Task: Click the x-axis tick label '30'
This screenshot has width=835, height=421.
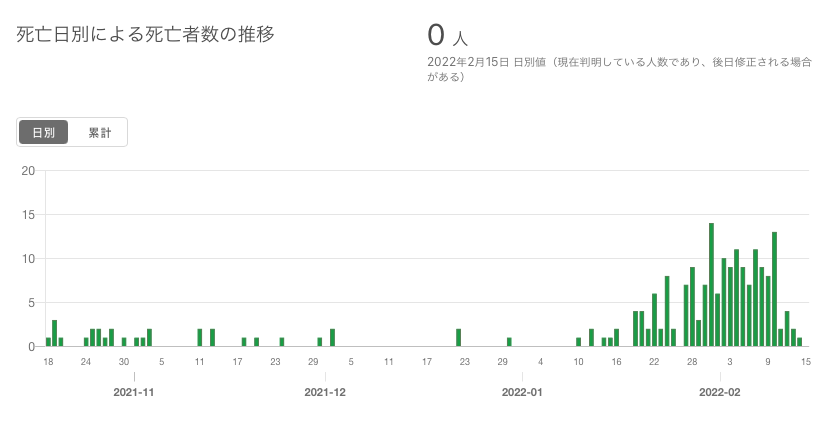Action: [x=124, y=362]
